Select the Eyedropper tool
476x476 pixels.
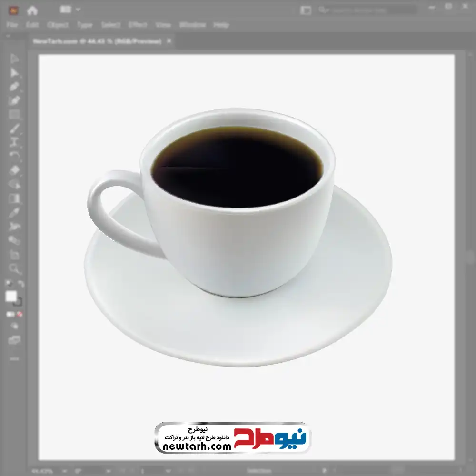[x=14, y=212]
